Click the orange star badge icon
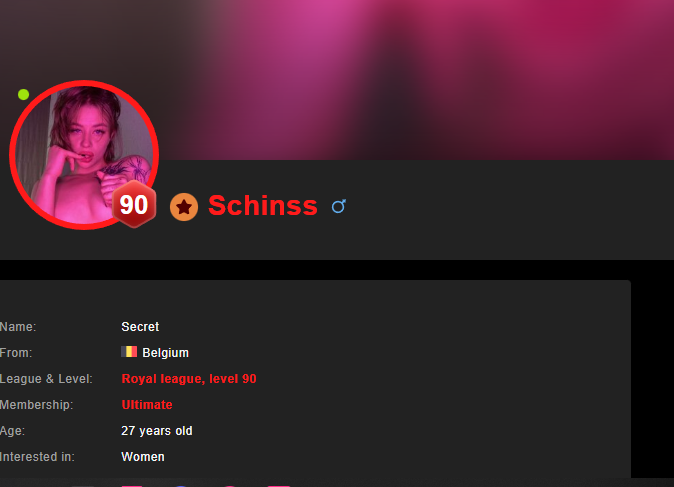Image resolution: width=674 pixels, height=487 pixels. pyautogui.click(x=184, y=207)
